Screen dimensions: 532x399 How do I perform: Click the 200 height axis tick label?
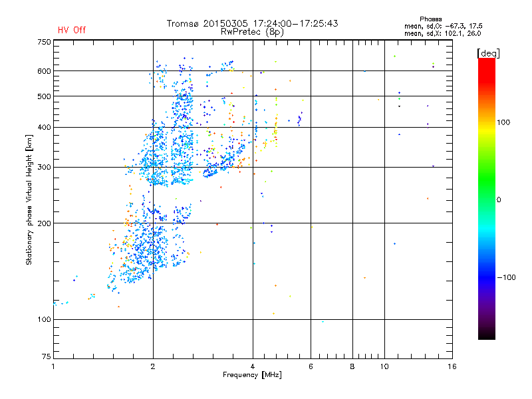tap(44, 223)
